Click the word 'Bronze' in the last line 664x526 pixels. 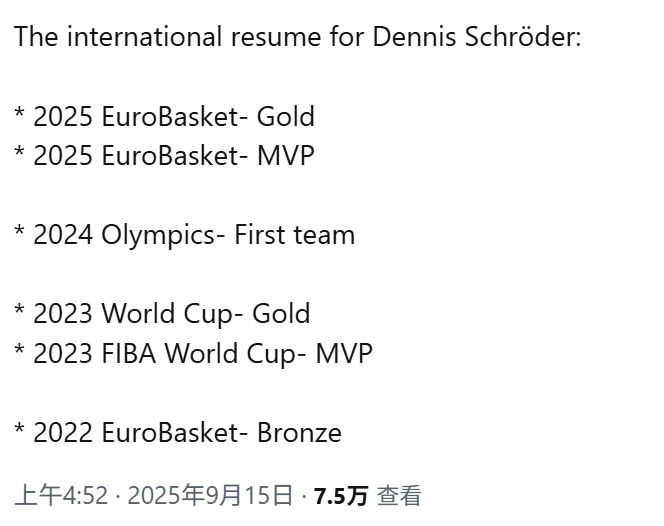point(299,432)
